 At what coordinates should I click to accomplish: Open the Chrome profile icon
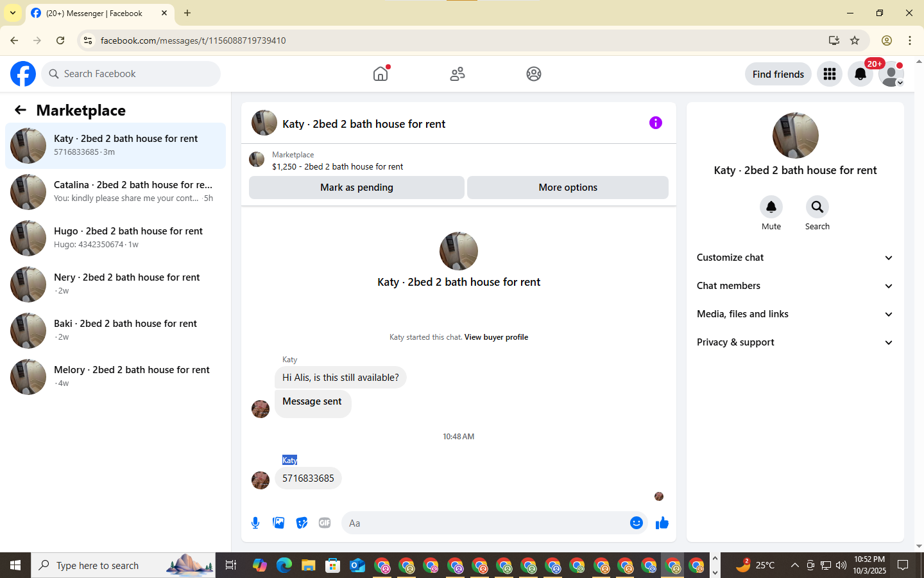coord(887,40)
